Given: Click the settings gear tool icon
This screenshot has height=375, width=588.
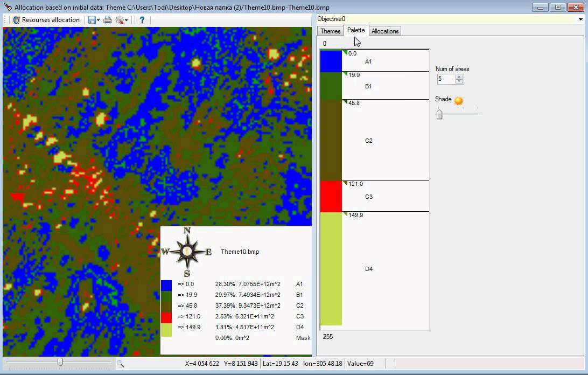Looking at the screenshot, I should tap(120, 20).
